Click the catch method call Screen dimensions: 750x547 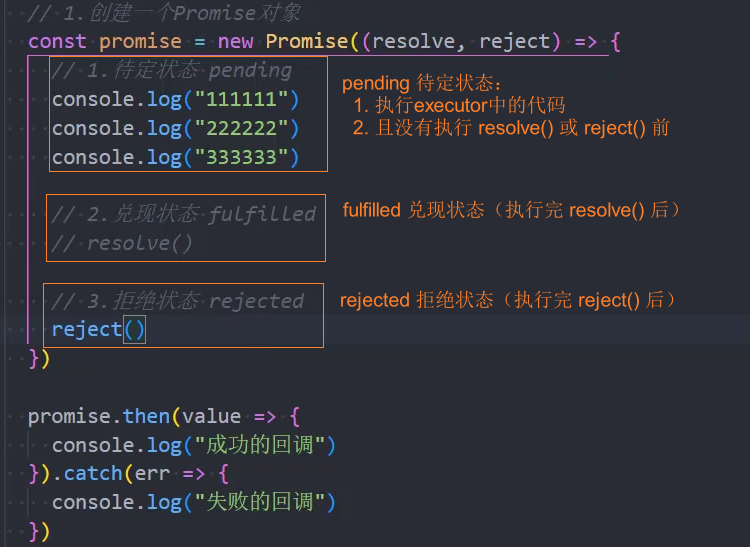(93, 474)
